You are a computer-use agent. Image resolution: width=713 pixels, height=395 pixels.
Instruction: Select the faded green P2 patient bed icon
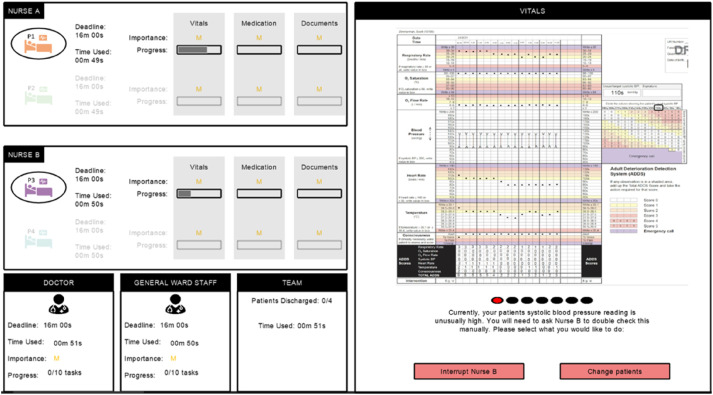tap(39, 95)
